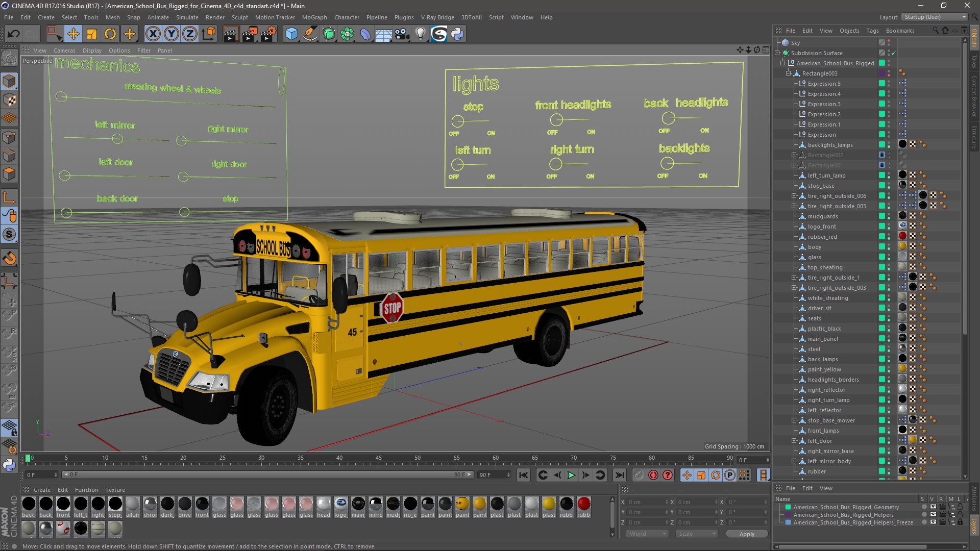Toggle Subdivision Surface enable checkmark

tap(894, 53)
